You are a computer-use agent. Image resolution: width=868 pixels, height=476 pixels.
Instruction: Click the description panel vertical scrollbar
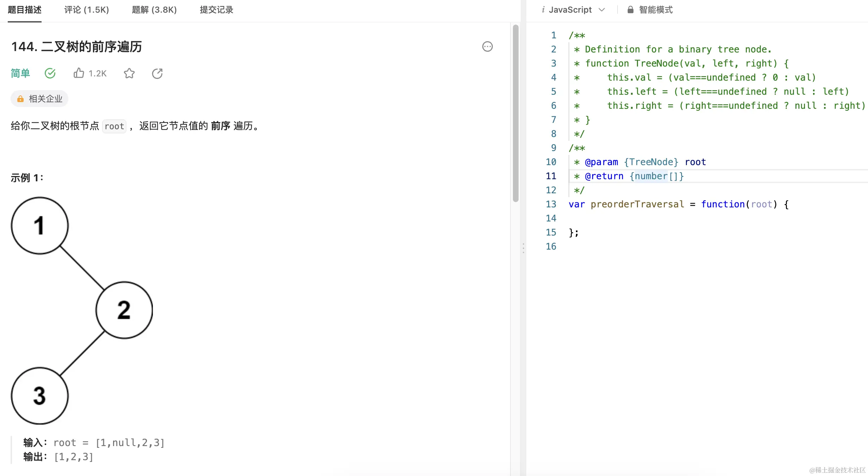point(515,113)
